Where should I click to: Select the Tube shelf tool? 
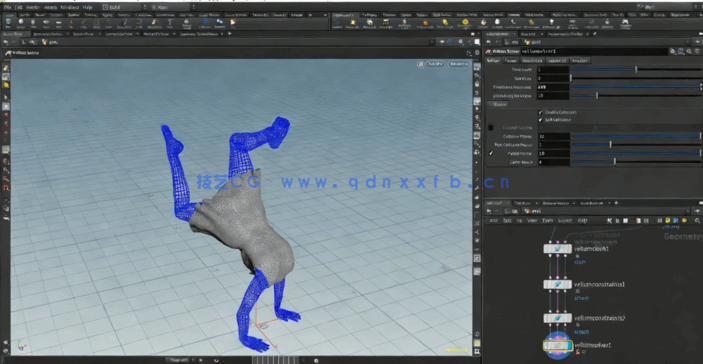(x=34, y=23)
